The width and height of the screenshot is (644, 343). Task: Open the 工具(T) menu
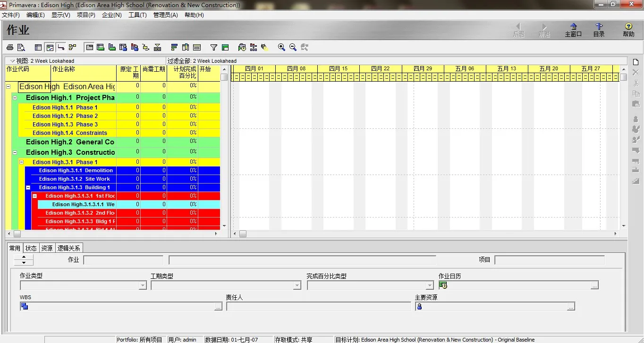(x=137, y=15)
